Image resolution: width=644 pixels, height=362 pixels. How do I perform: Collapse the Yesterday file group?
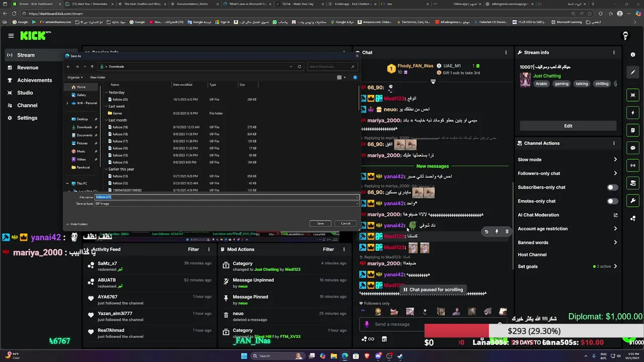pos(107,93)
